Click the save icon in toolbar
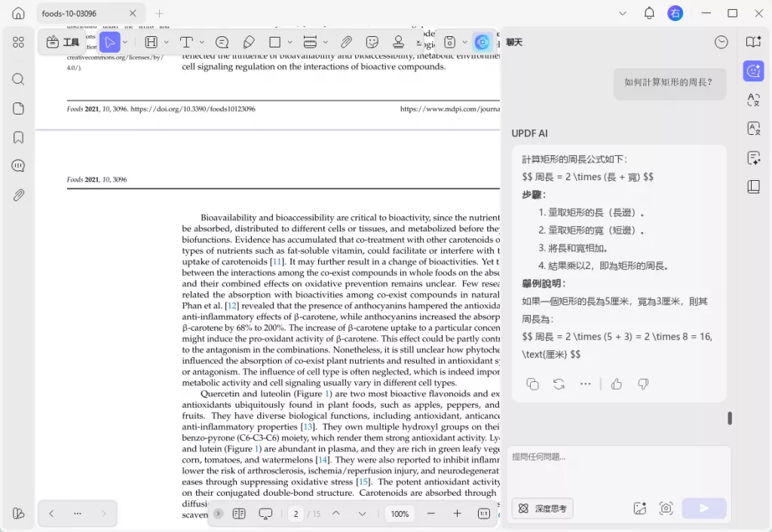The image size is (772, 532). click(449, 42)
